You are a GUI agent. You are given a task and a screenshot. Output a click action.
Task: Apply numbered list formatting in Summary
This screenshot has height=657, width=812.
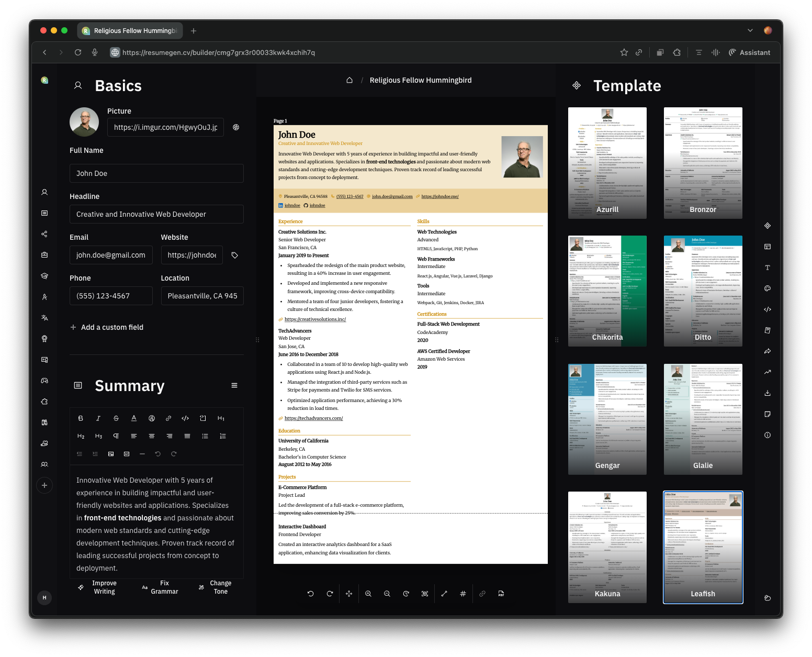[223, 436]
